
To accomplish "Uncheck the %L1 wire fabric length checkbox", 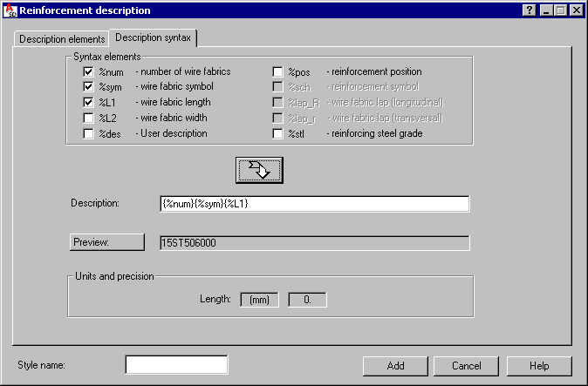I will click(x=88, y=102).
